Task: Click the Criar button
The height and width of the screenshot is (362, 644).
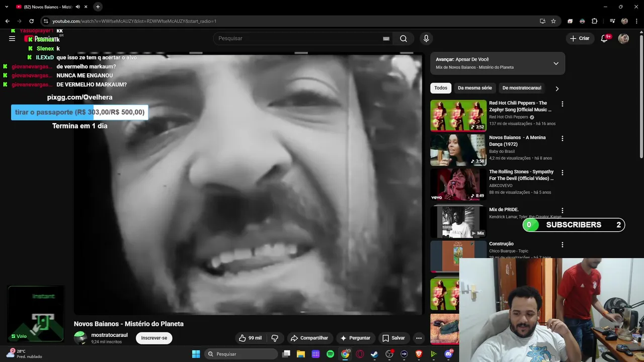Action: pyautogui.click(x=580, y=38)
